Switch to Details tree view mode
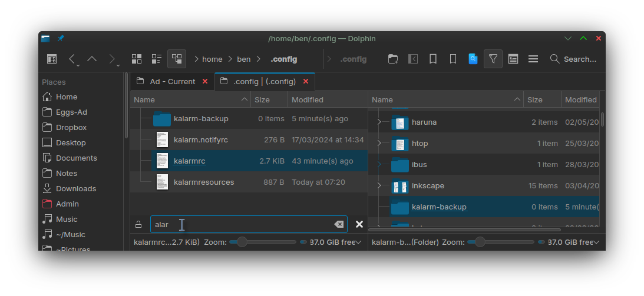Image resolution: width=644 pixels, height=296 pixels. (177, 59)
